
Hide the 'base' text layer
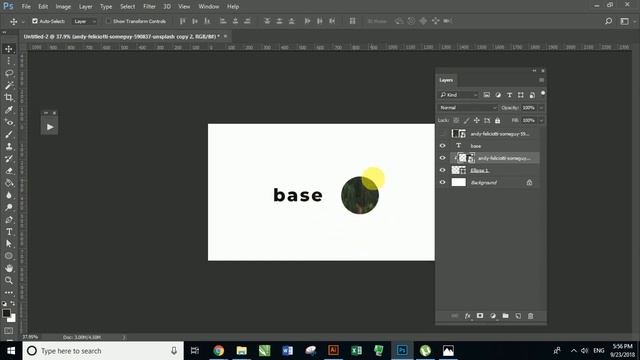pos(442,146)
